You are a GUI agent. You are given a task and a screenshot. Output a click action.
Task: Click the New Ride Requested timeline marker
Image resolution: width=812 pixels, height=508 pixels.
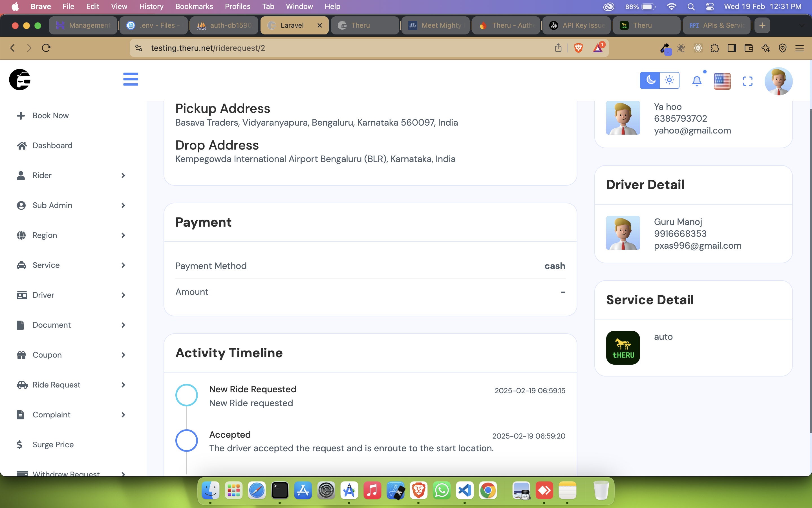[187, 395]
